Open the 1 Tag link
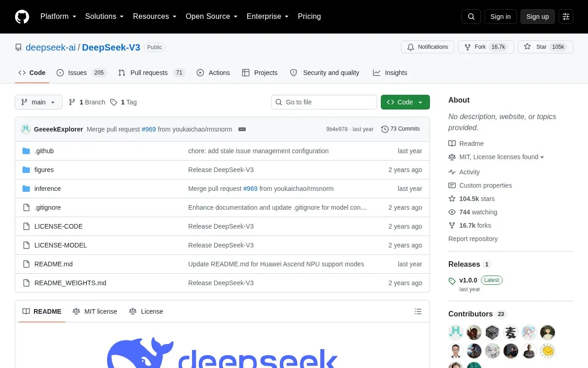 [123, 102]
